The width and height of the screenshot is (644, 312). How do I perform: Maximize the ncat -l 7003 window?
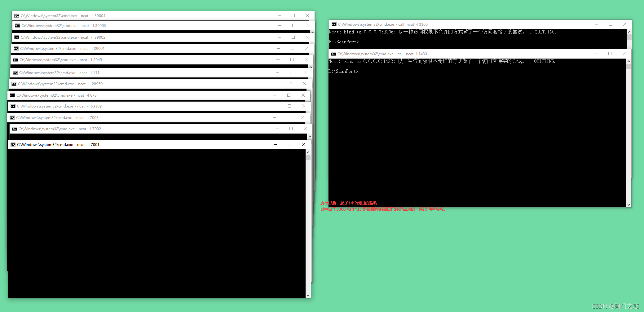[289, 117]
